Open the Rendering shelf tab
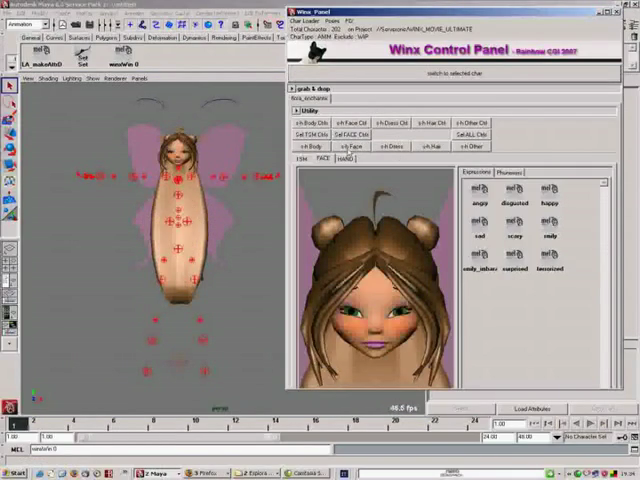This screenshot has height=480, width=640. (x=224, y=38)
